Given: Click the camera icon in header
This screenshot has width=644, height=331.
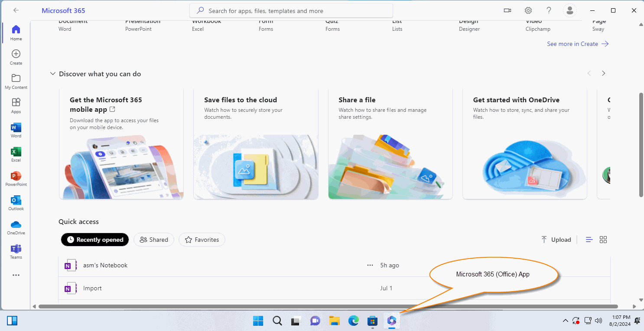Looking at the screenshot, I should click(x=507, y=10).
